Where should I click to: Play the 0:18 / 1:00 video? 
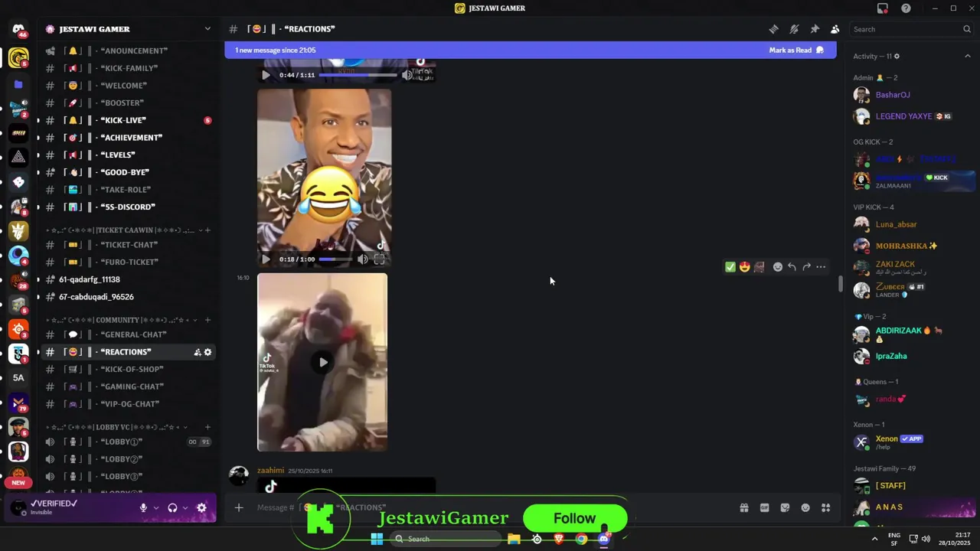(x=266, y=259)
